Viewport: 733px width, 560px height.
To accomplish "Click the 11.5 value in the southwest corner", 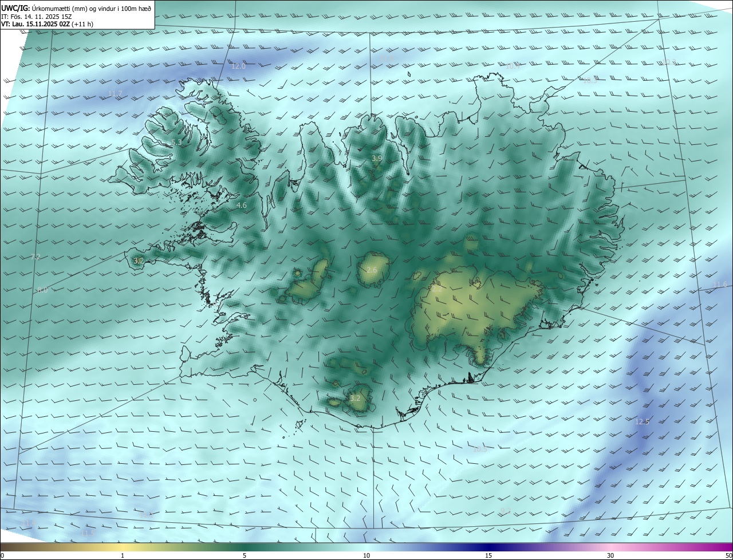I will [x=87, y=534].
